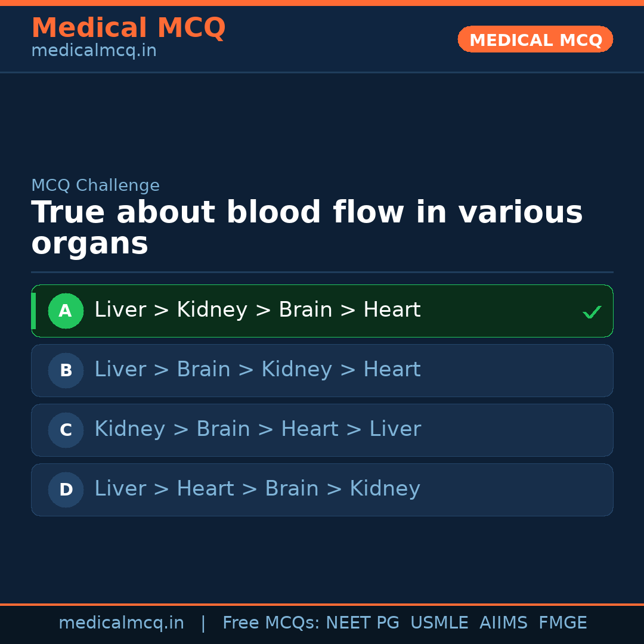Image resolution: width=644 pixels, height=644 pixels.
Task: Choose answer Kidney > Brain > Heart > Liver
Action: (x=257, y=429)
